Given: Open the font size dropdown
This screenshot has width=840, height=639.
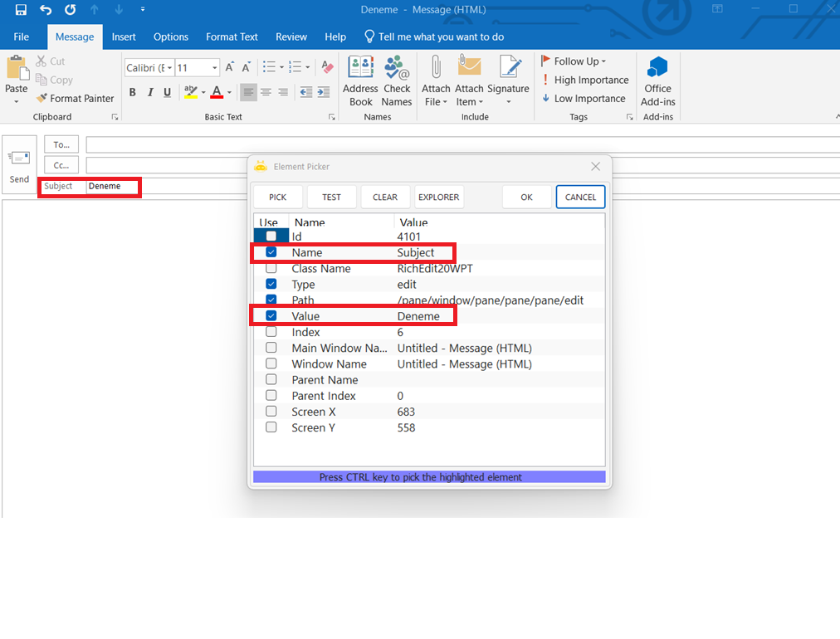Looking at the screenshot, I should 215,68.
